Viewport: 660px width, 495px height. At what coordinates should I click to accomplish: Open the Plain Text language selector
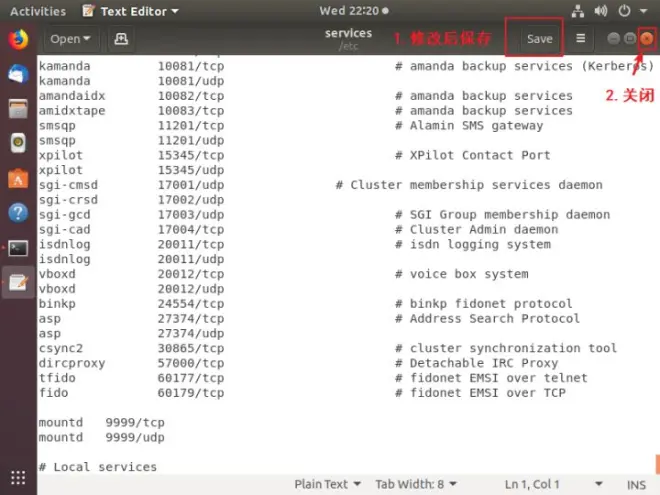coord(327,484)
